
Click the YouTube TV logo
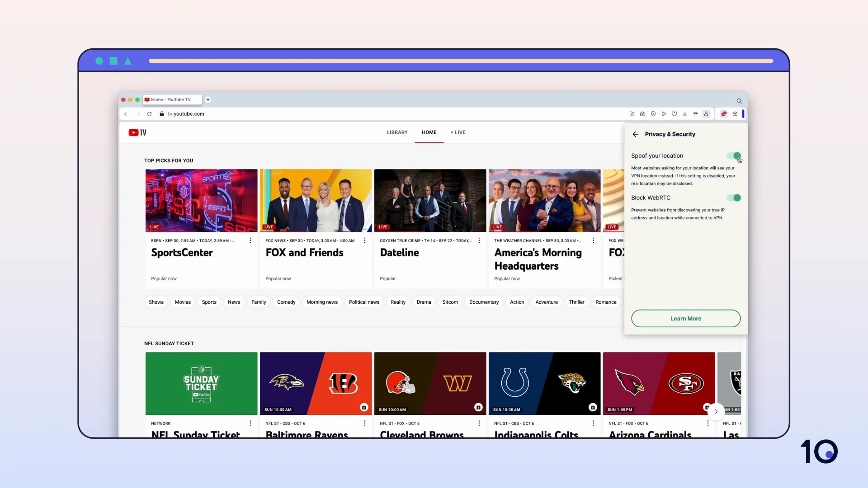tap(137, 132)
